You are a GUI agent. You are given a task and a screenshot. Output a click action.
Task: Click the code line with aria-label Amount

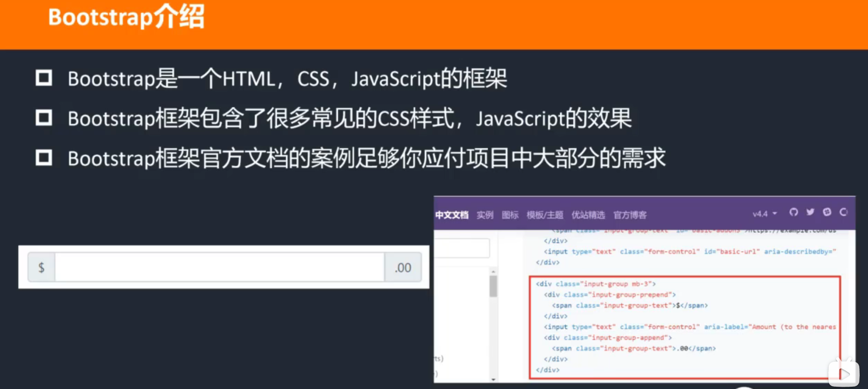[x=690, y=327]
